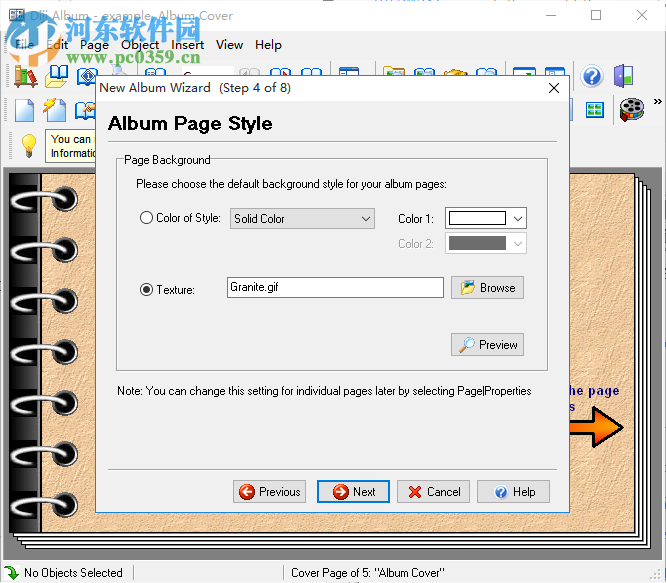The image size is (666, 583).
Task: Open the Insert menu
Action: (187, 45)
